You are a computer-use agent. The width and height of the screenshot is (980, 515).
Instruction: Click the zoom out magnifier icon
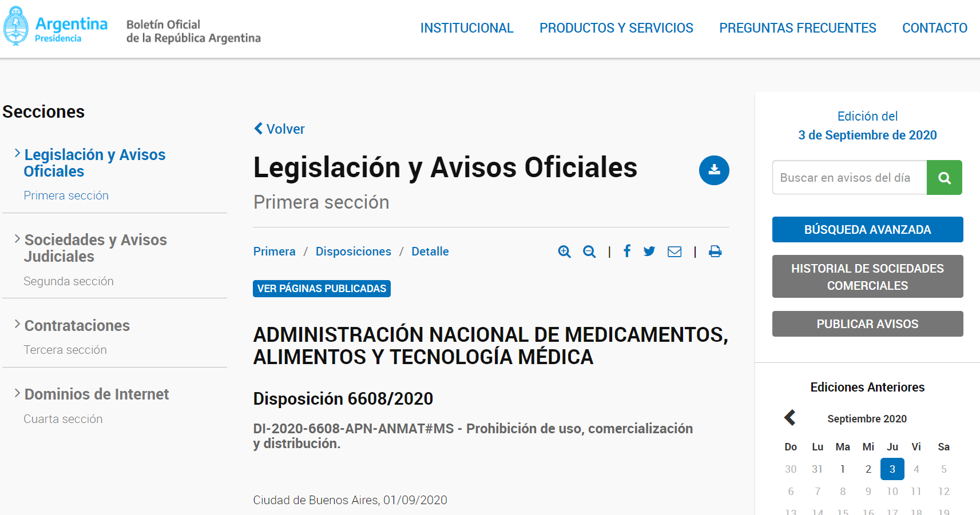[589, 251]
